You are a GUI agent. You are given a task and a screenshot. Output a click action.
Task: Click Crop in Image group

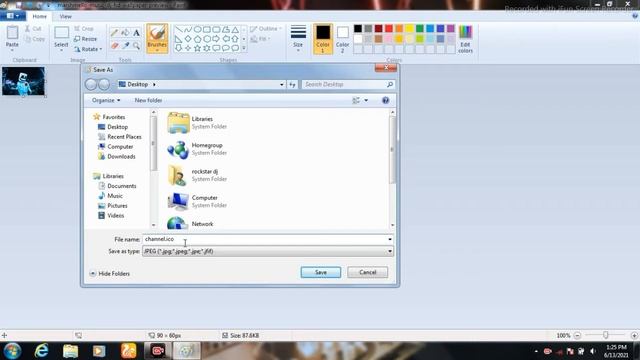click(84, 29)
